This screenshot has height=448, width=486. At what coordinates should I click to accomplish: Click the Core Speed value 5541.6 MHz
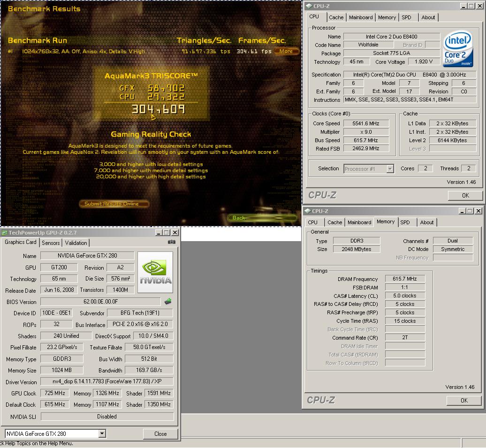click(366, 123)
